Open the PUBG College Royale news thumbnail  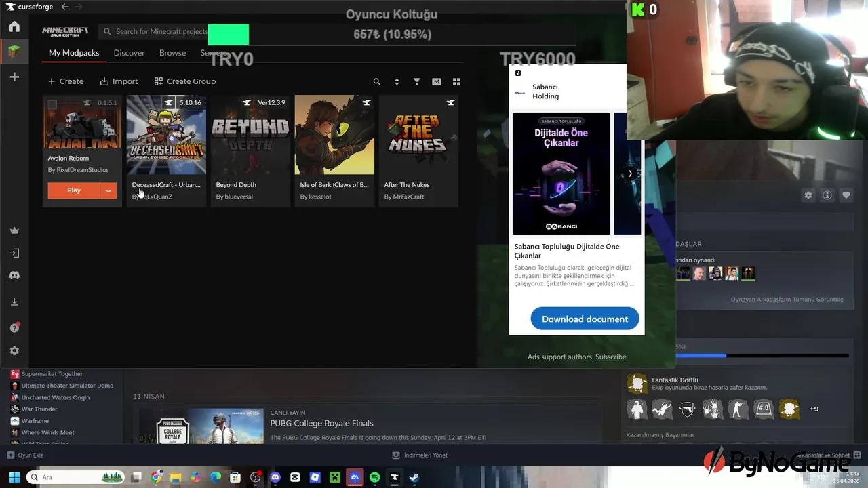(201, 426)
